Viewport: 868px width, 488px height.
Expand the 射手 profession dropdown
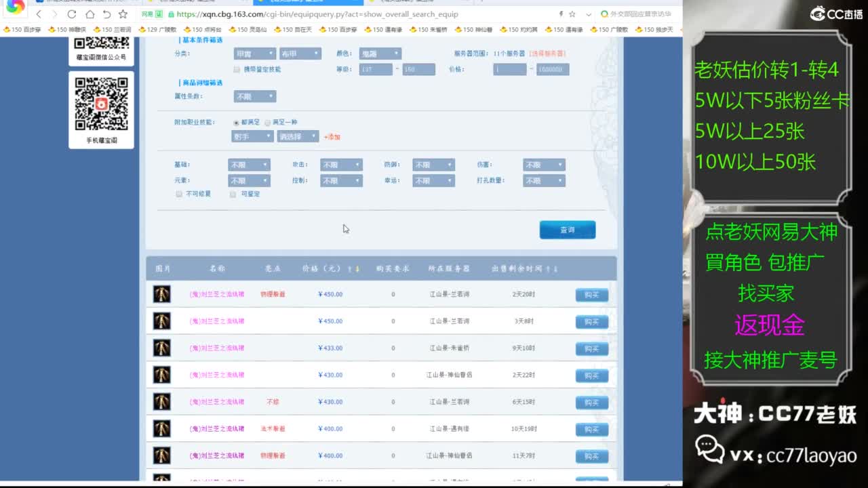coord(252,136)
